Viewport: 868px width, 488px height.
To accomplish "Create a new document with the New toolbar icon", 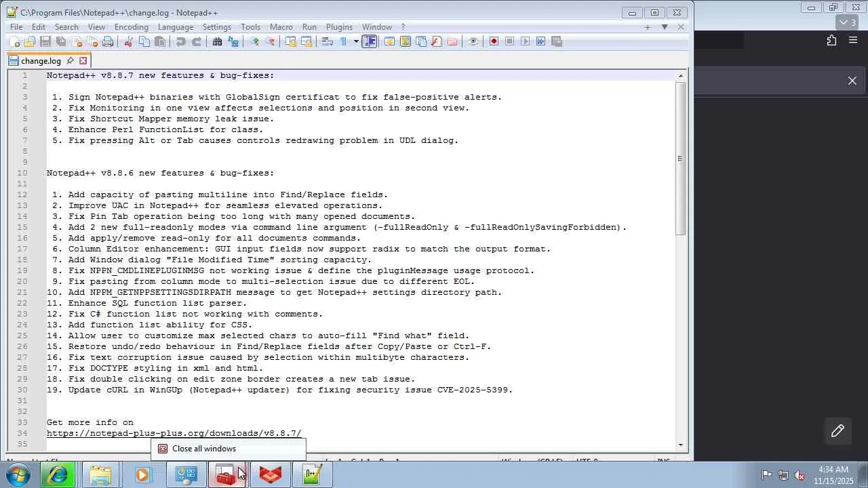I will [14, 41].
